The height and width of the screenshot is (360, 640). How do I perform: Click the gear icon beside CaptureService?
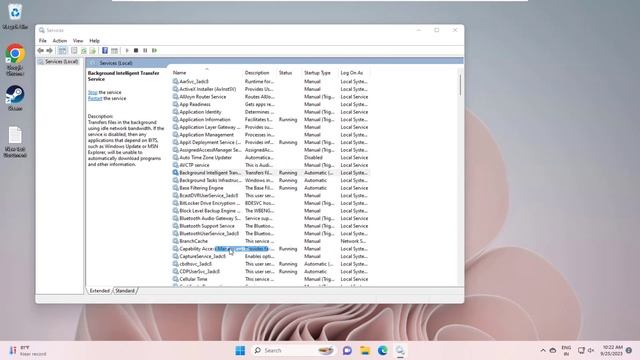pos(176,256)
